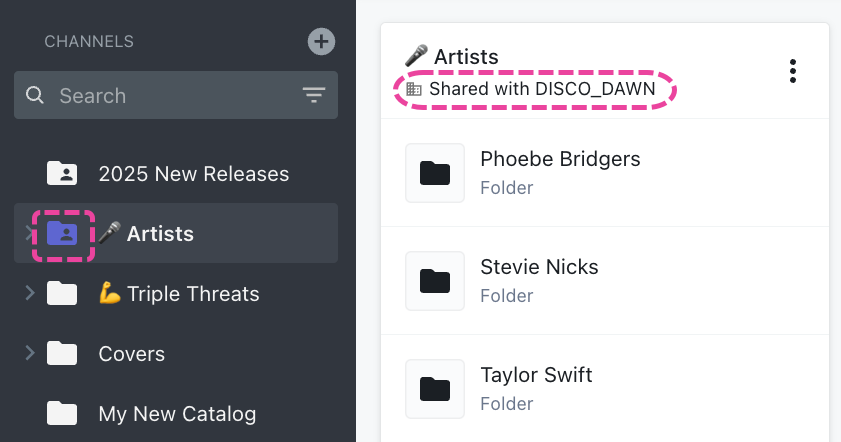Click the Stevie Nicks folder icon
Image resolution: width=841 pixels, height=442 pixels.
click(435, 281)
